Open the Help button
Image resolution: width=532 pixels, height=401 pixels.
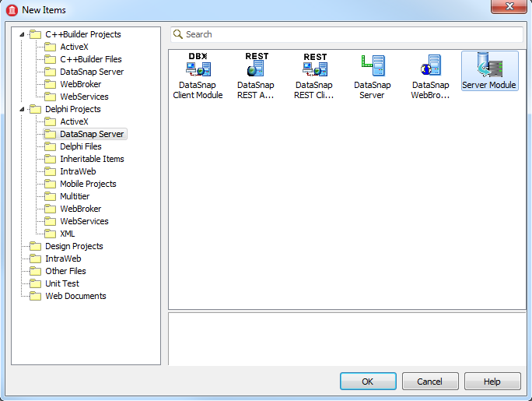[x=492, y=382]
